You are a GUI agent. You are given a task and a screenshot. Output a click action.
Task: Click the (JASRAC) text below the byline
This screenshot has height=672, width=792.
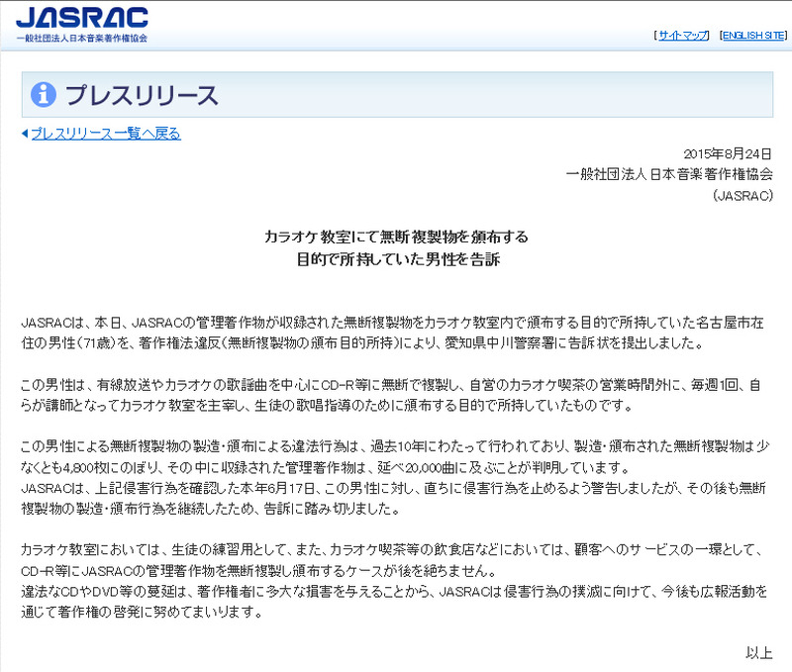click(x=742, y=195)
